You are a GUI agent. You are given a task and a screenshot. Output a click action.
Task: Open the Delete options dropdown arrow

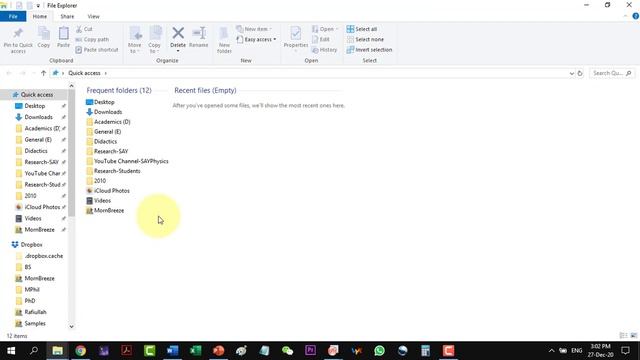[x=178, y=51]
